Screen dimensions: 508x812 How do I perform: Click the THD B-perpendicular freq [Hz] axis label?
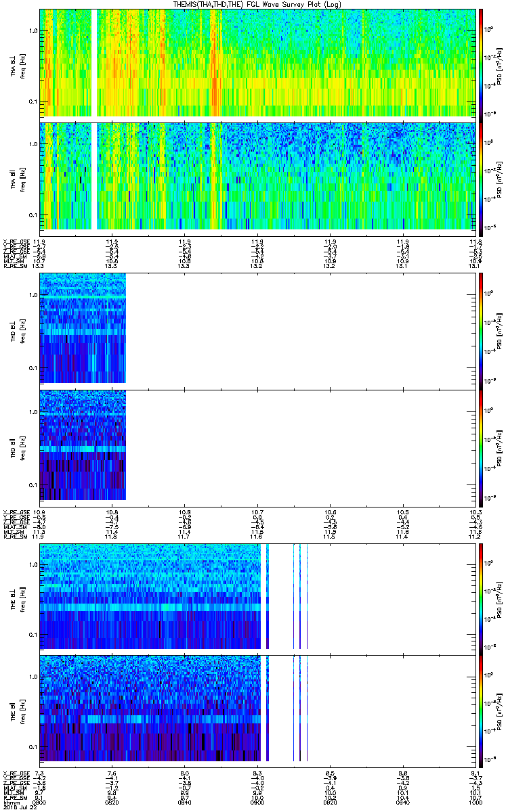(x=22, y=333)
